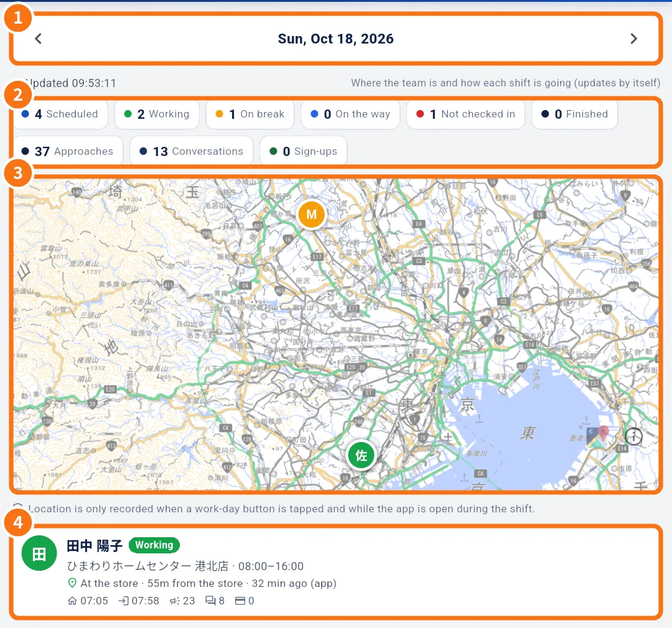
Task: Select the 0 Finished chip
Action: click(x=575, y=114)
